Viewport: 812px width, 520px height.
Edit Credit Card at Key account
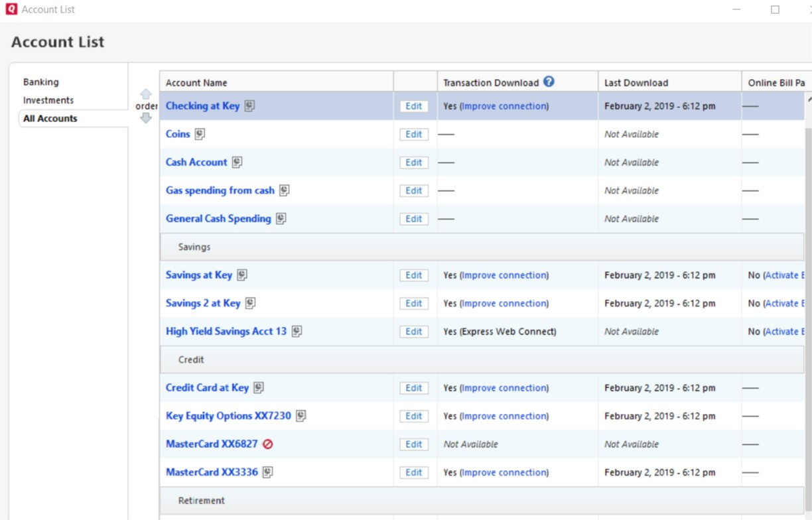click(x=414, y=388)
